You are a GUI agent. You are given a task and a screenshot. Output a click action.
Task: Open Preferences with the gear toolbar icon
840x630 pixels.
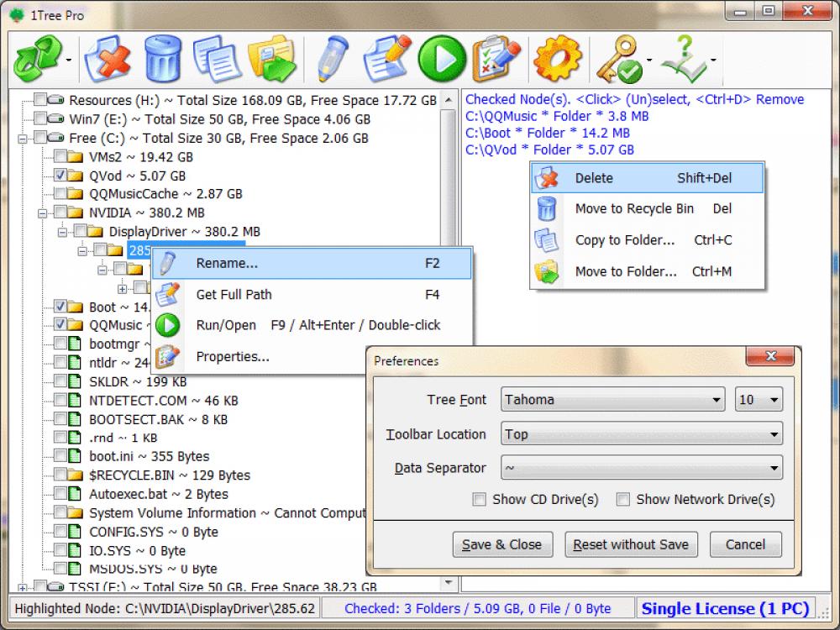coord(557,59)
